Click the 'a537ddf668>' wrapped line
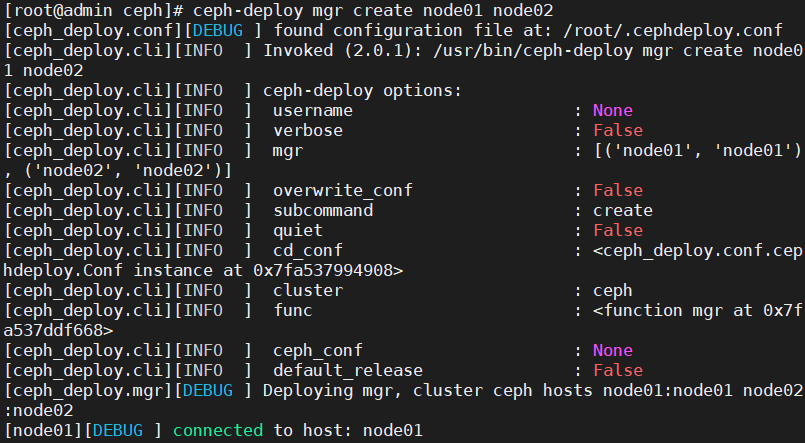Screen dimensions: 805x443 click(58, 331)
